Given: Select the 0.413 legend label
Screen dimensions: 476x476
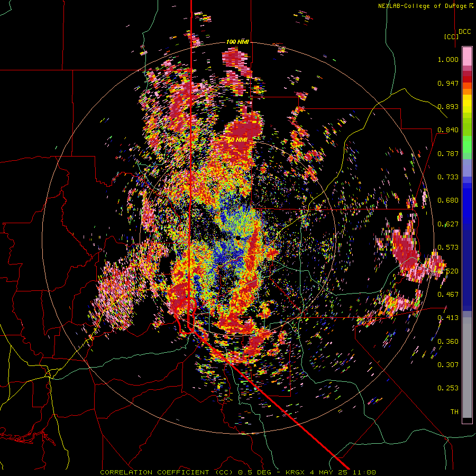Looking at the screenshot, I should click(448, 318).
